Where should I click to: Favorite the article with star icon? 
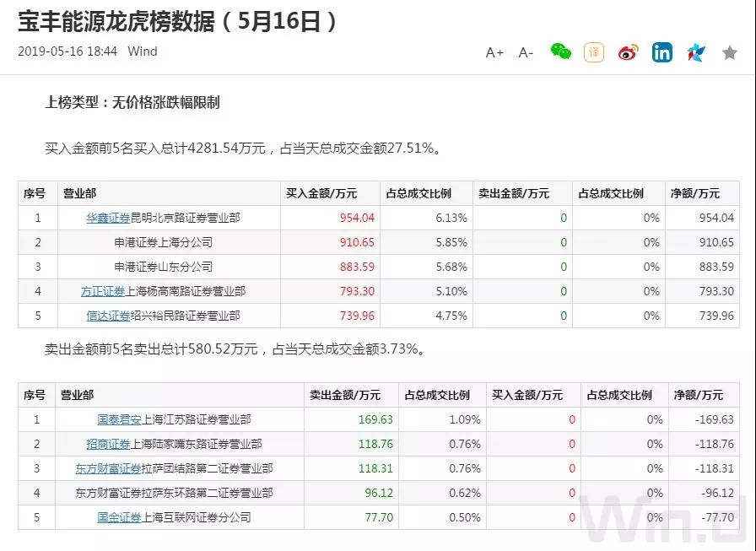pyautogui.click(x=730, y=52)
